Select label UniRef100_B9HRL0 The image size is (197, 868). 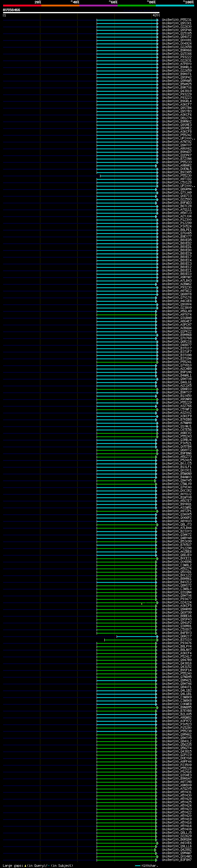click(177, 67)
